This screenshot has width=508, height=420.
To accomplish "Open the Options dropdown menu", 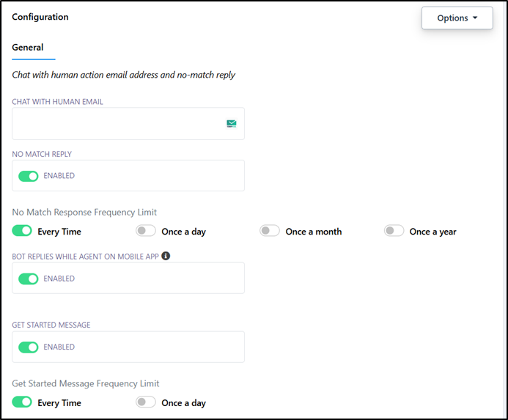I will [x=457, y=18].
